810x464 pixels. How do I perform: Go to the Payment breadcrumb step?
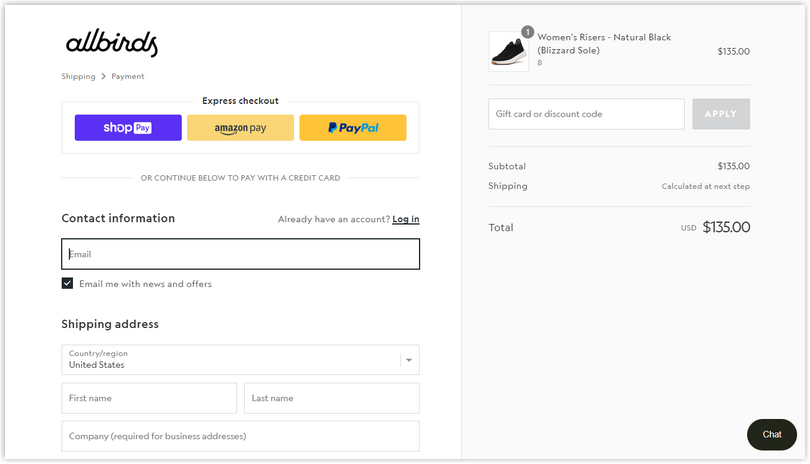pos(128,76)
